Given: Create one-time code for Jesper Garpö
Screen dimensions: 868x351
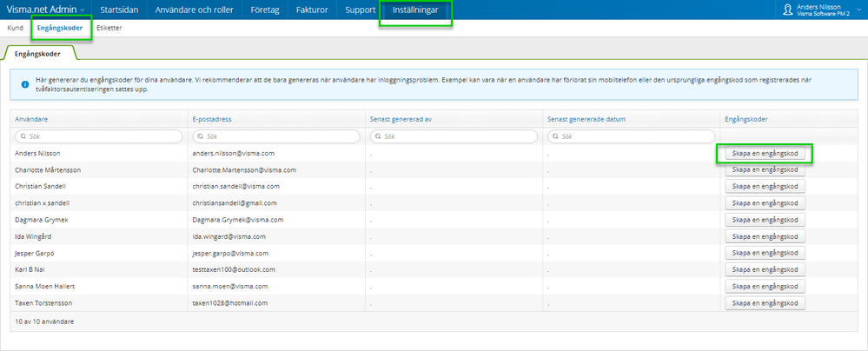Looking at the screenshot, I should (765, 253).
